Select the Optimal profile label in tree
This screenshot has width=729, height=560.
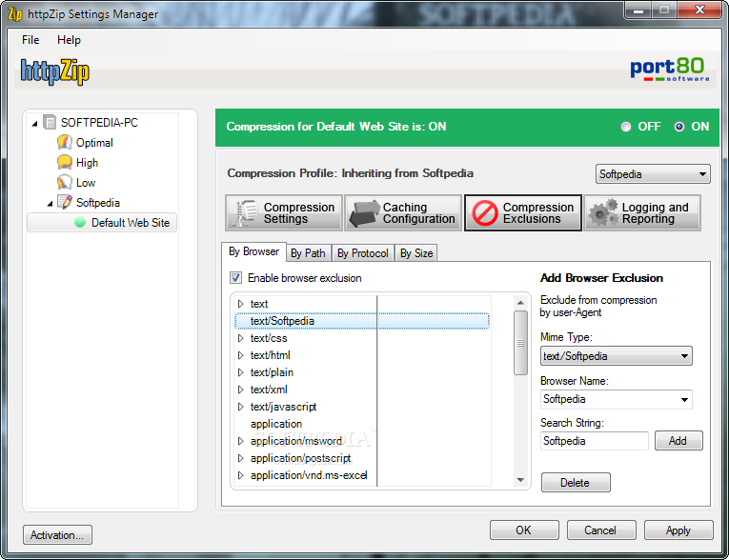94,143
